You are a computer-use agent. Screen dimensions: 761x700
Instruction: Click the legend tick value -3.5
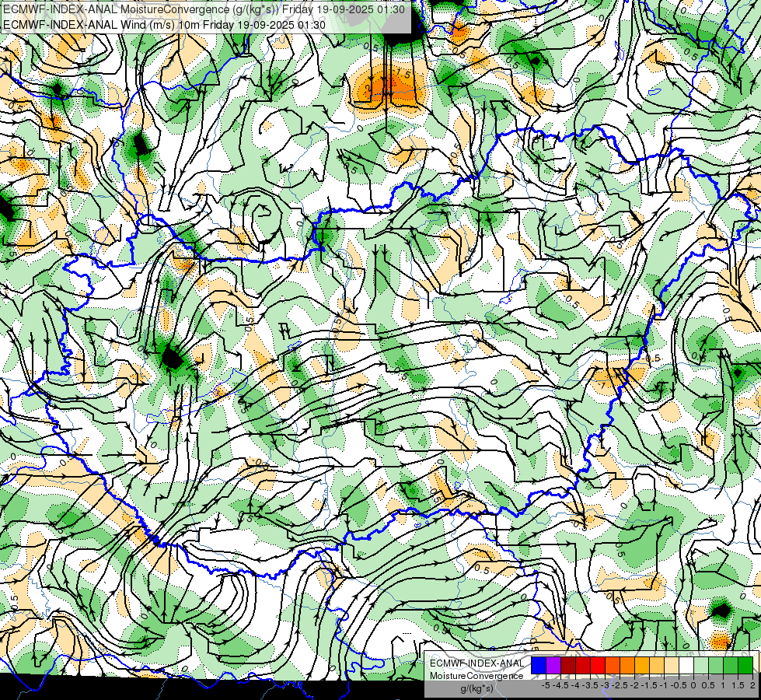point(591,685)
